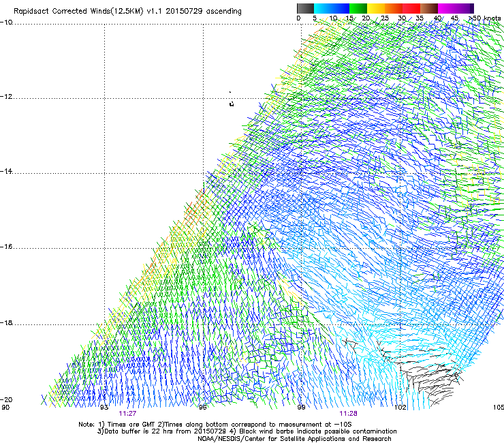Click the "90" longitude axis label

(5, 408)
